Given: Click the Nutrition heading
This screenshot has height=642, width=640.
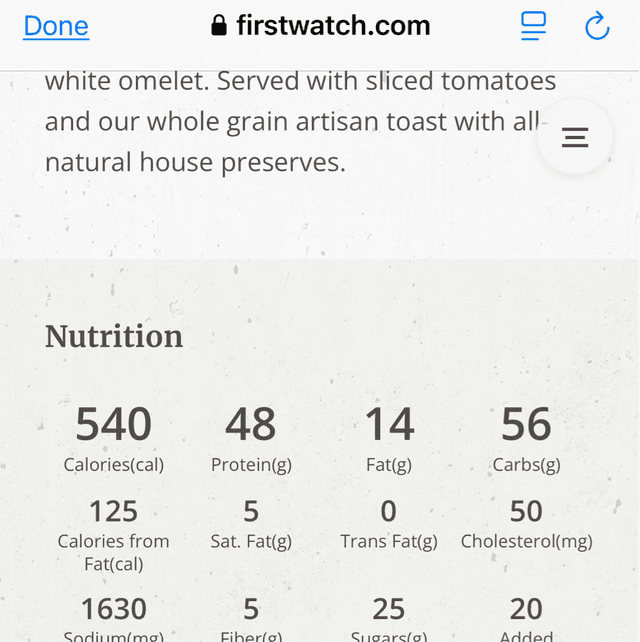Looking at the screenshot, I should (114, 336).
